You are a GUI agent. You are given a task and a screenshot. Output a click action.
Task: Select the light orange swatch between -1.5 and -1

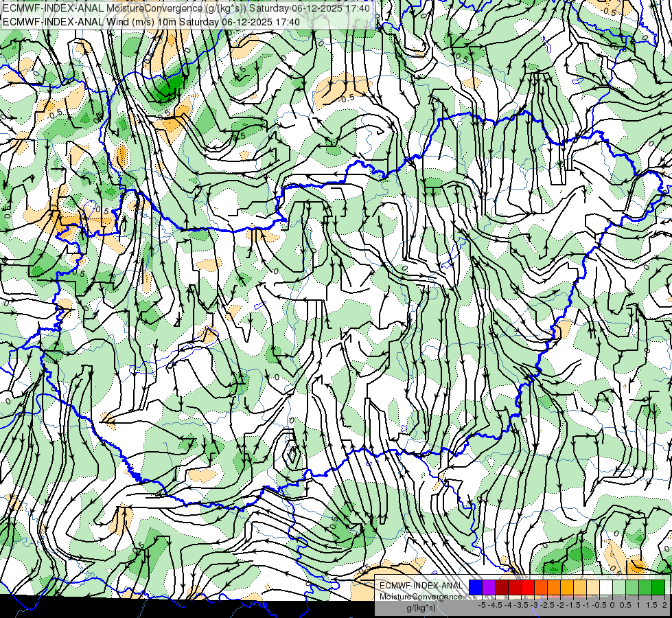tap(580, 587)
